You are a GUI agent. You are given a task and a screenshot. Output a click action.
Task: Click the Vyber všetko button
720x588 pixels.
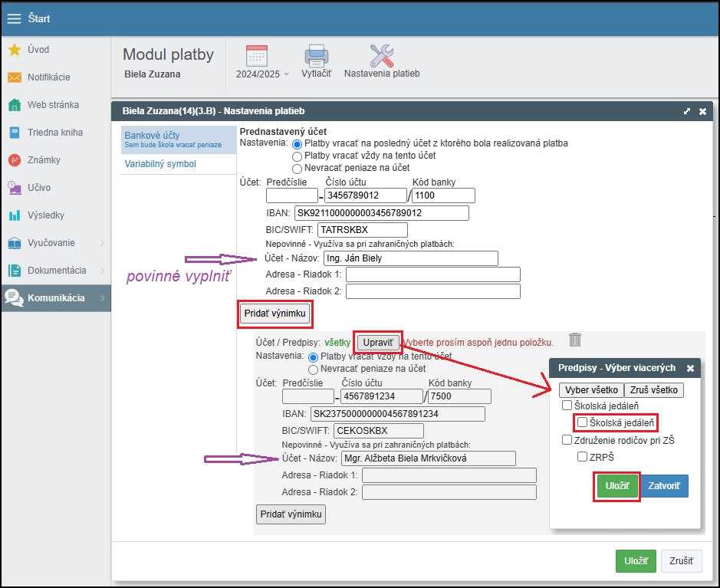[x=591, y=390]
